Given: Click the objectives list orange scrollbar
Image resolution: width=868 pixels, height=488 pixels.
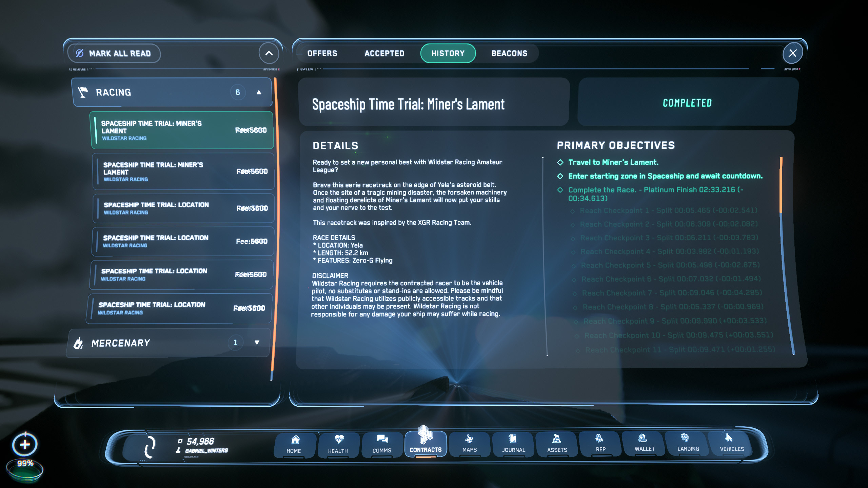Looking at the screenshot, I should pos(781,185).
